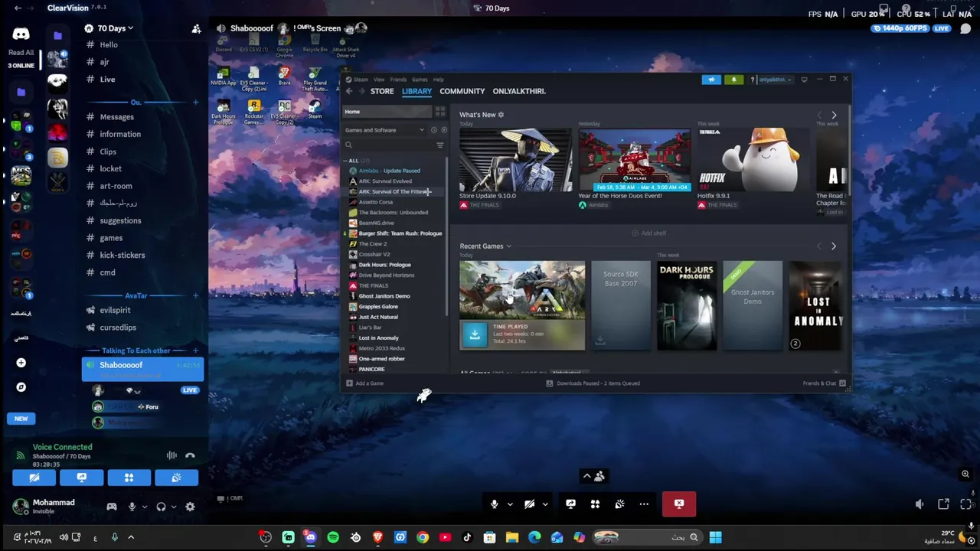Open TikTok from the taskbar
This screenshot has height=551, width=980.
(467, 537)
